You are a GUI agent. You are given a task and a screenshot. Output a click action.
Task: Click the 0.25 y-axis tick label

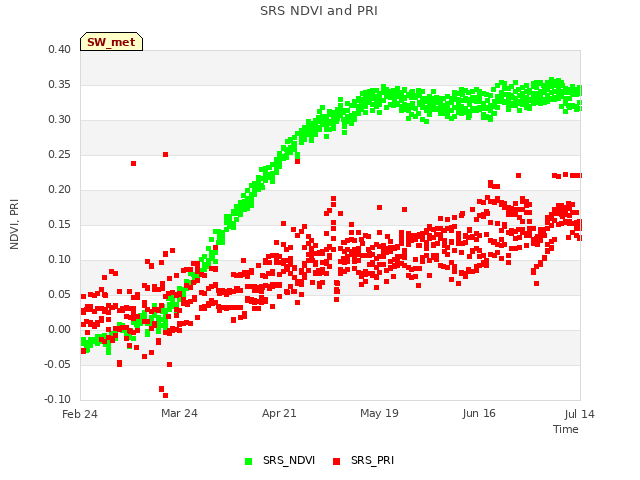60,155
